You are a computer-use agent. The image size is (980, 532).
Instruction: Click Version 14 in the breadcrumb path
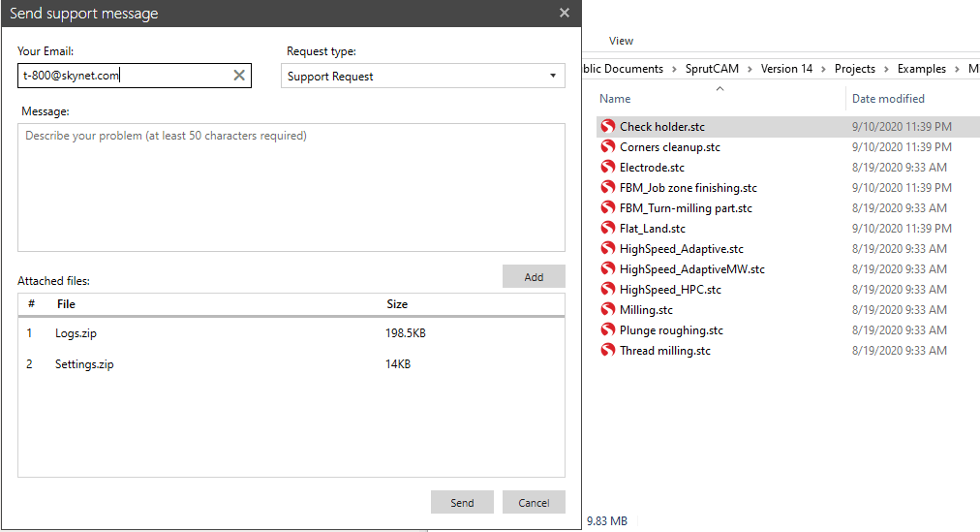click(x=786, y=69)
